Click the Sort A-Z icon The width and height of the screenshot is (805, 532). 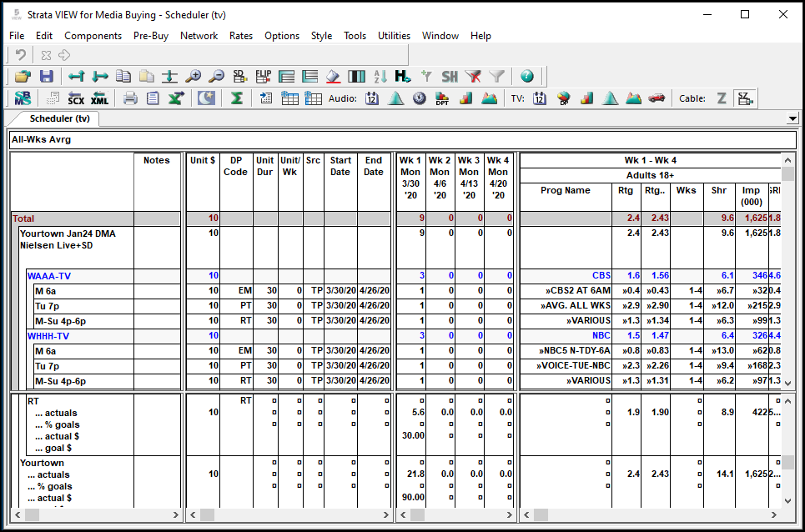380,76
